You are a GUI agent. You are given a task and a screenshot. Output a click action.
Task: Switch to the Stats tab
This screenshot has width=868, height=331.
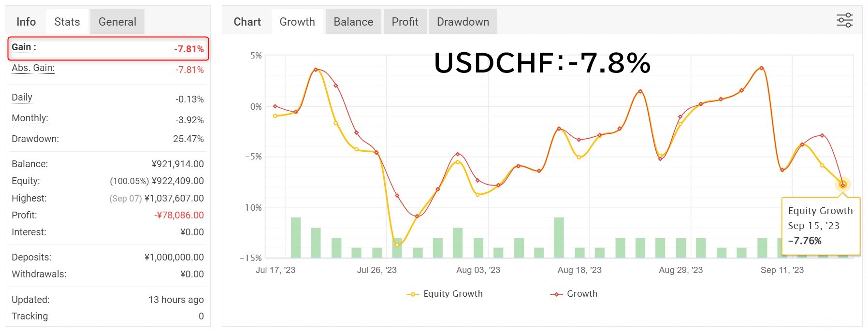click(67, 22)
